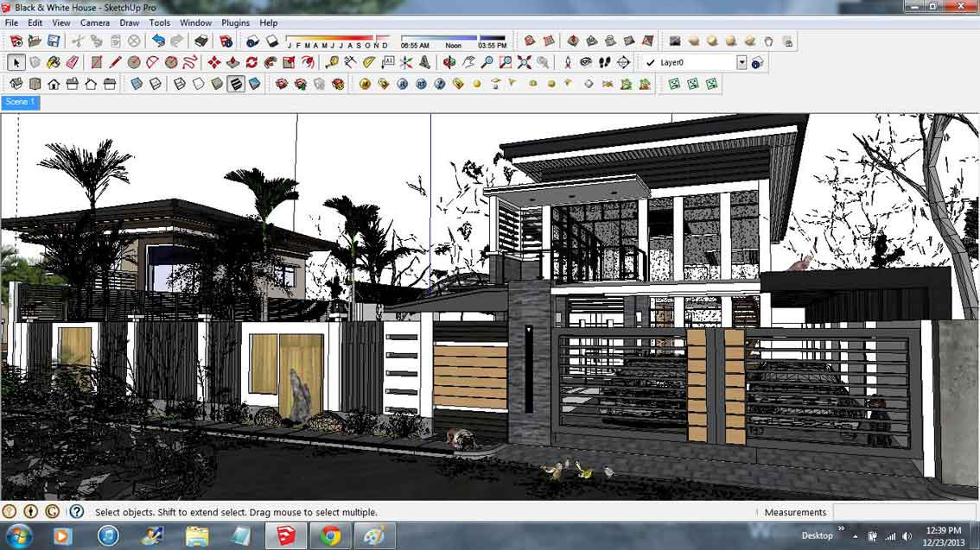The width and height of the screenshot is (980, 550).
Task: Activate the Select arrow tool
Action: 16,62
